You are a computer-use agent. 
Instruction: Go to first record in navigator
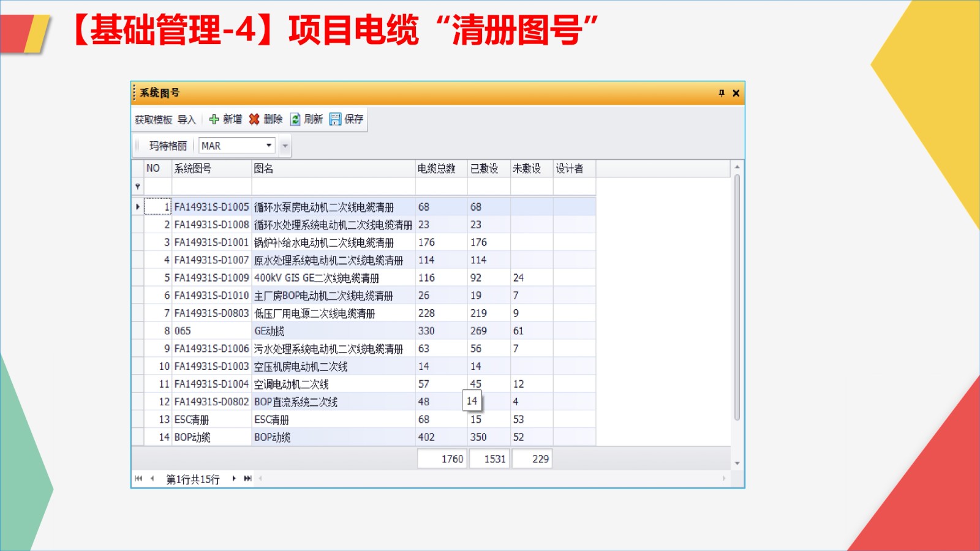[138, 479]
